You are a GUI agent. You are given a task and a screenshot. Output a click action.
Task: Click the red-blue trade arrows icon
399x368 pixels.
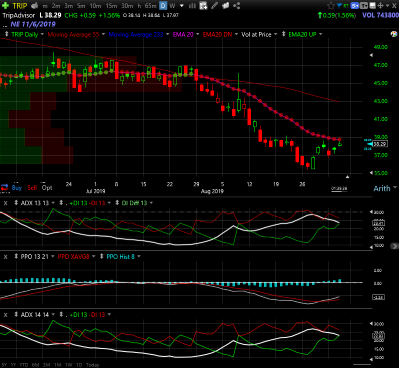coord(5,188)
